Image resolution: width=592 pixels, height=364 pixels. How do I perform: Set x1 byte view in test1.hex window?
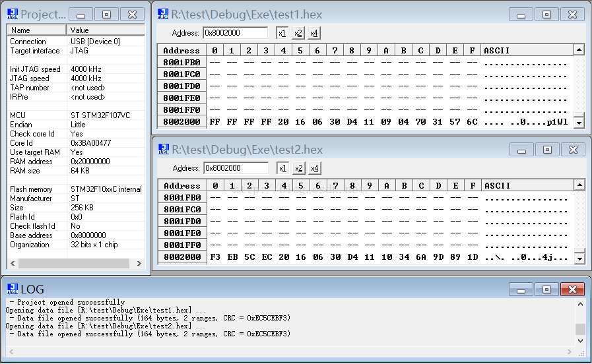point(282,33)
